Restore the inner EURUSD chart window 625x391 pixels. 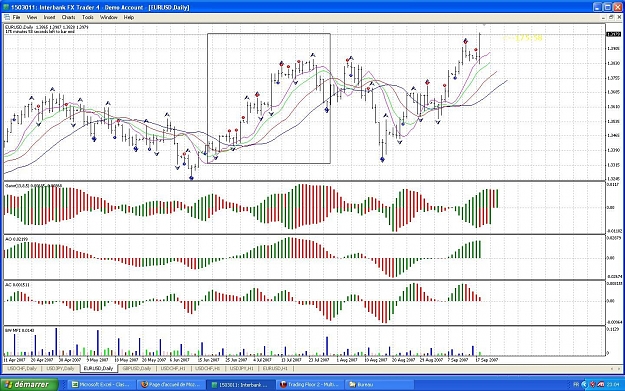click(611, 18)
